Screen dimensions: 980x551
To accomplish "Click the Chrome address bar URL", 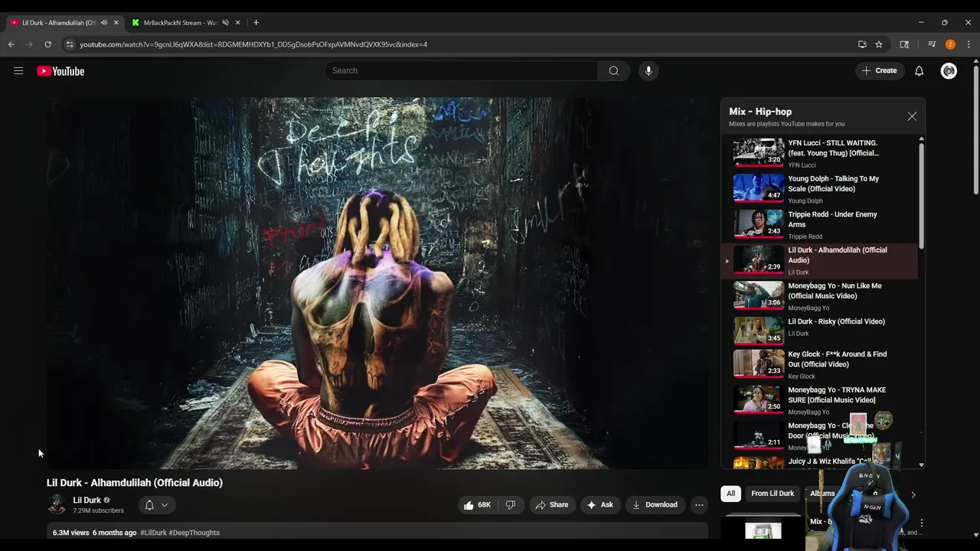I will (x=253, y=44).
